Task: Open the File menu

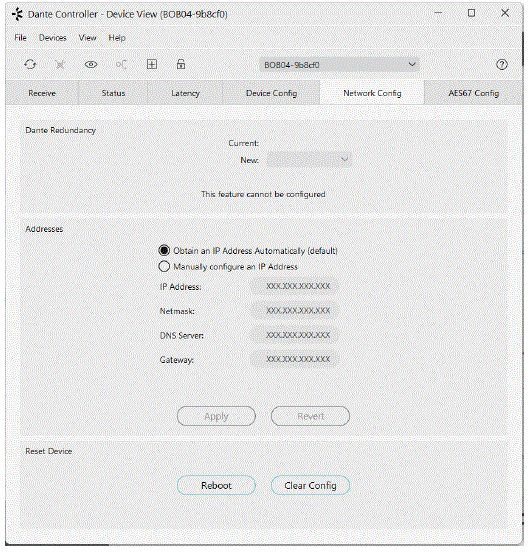Action: tap(20, 38)
